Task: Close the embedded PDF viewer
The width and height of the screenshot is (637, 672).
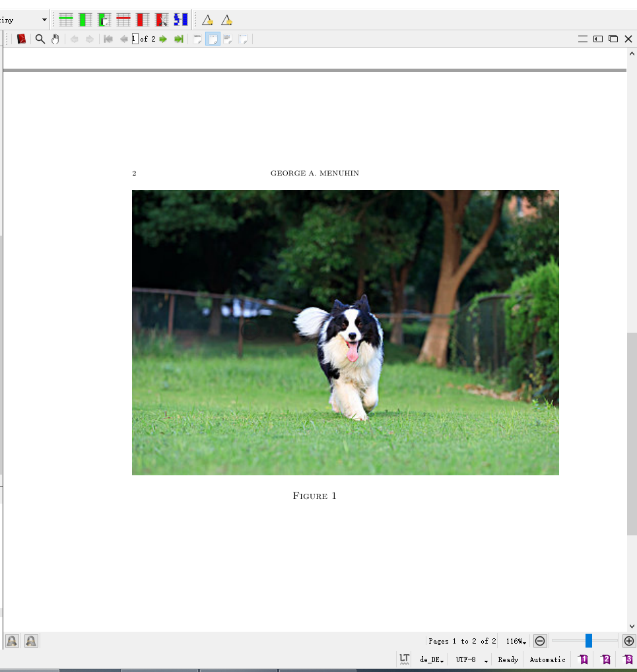Action: 628,39
